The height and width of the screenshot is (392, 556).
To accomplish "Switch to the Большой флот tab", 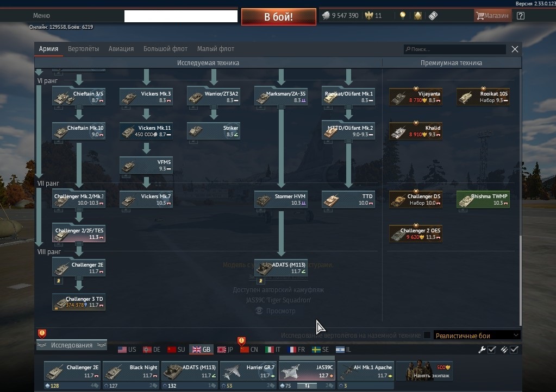I will 165,49.
